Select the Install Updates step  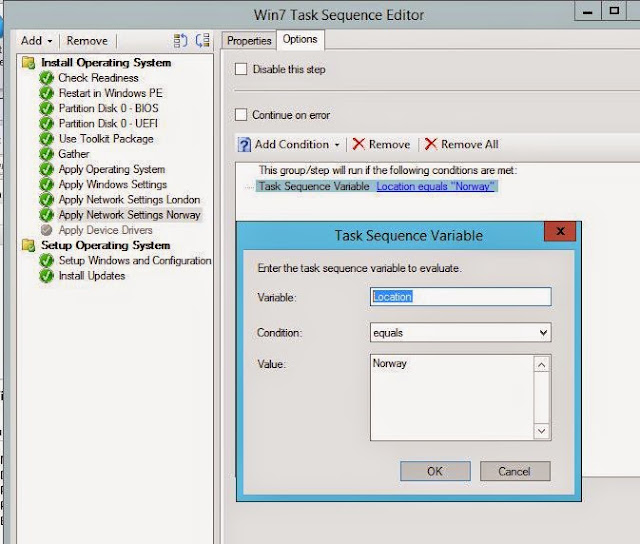(x=92, y=276)
